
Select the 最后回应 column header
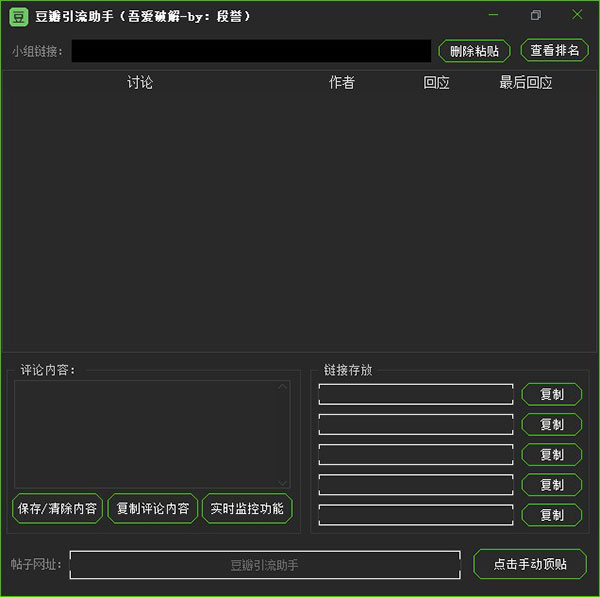[525, 82]
